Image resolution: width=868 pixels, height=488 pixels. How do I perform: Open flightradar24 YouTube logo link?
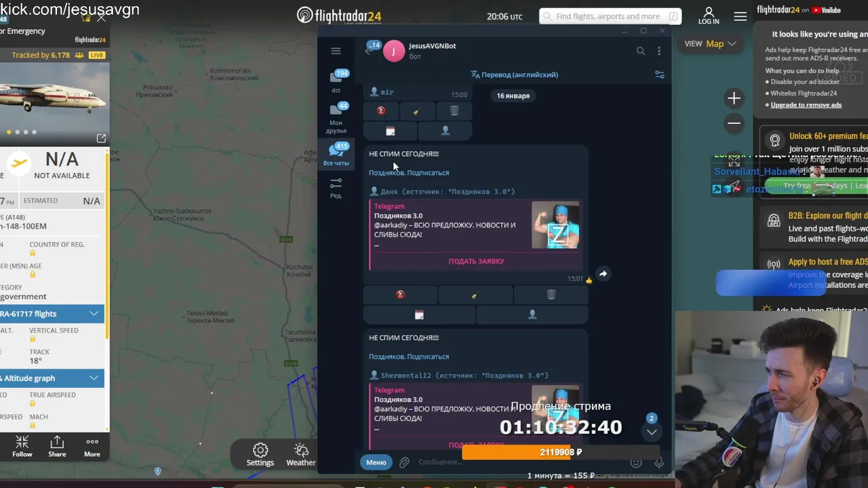point(799,9)
